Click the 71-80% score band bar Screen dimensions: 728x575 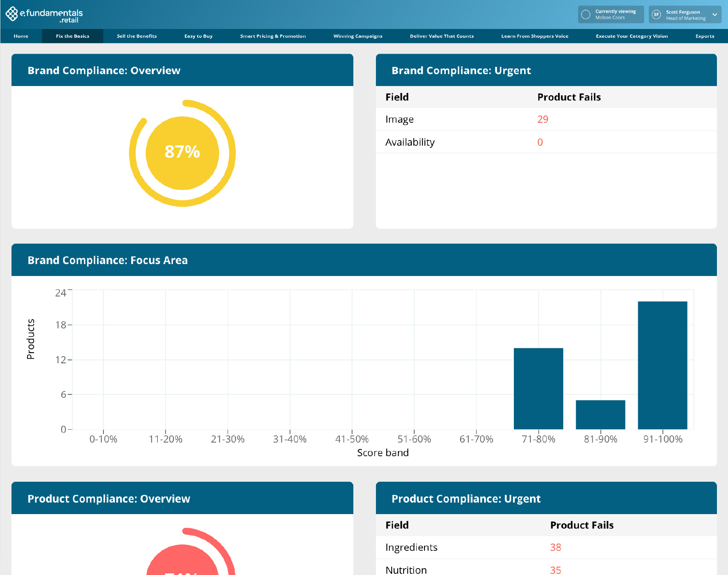(538, 388)
